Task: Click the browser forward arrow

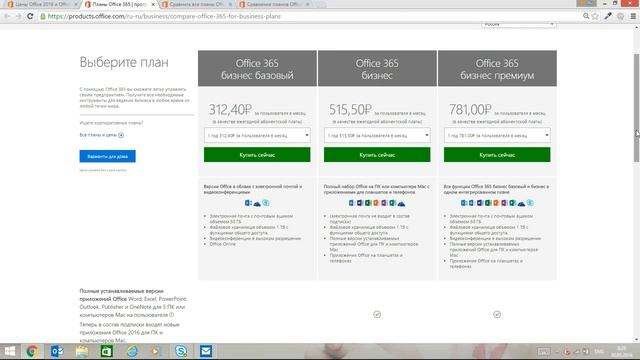Action: [18, 16]
